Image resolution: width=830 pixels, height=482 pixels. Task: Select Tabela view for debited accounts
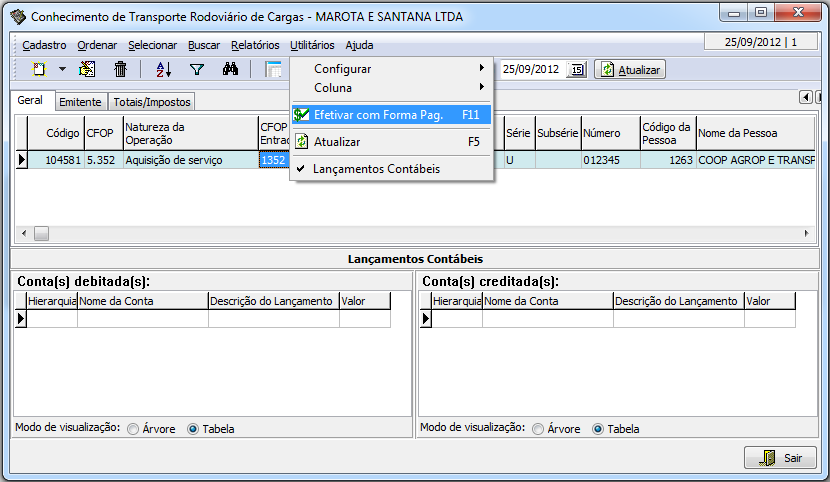194,429
